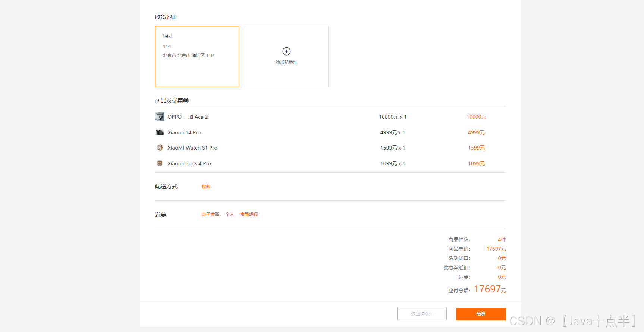Screen dimensions: 644x332
Task: Click the 收货地址 section heading
Action: [x=166, y=17]
